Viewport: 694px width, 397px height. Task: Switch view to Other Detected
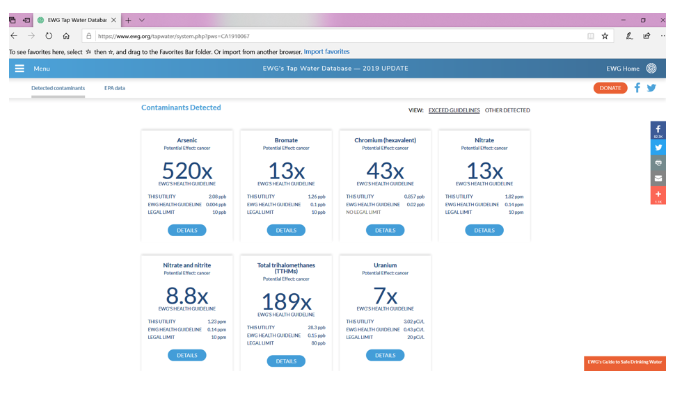pyautogui.click(x=507, y=110)
